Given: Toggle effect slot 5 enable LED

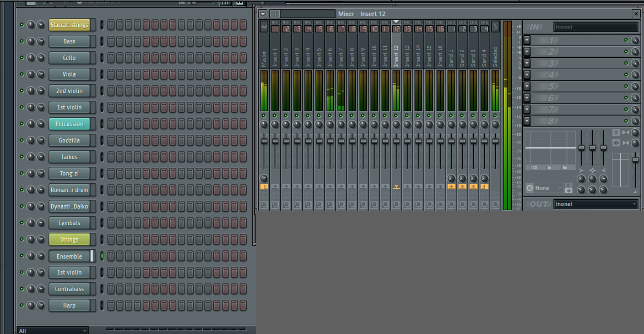Looking at the screenshot, I should (626, 86).
